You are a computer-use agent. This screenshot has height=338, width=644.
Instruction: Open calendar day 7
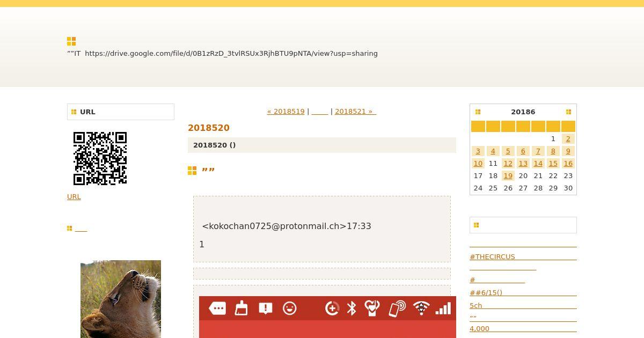pos(538,151)
